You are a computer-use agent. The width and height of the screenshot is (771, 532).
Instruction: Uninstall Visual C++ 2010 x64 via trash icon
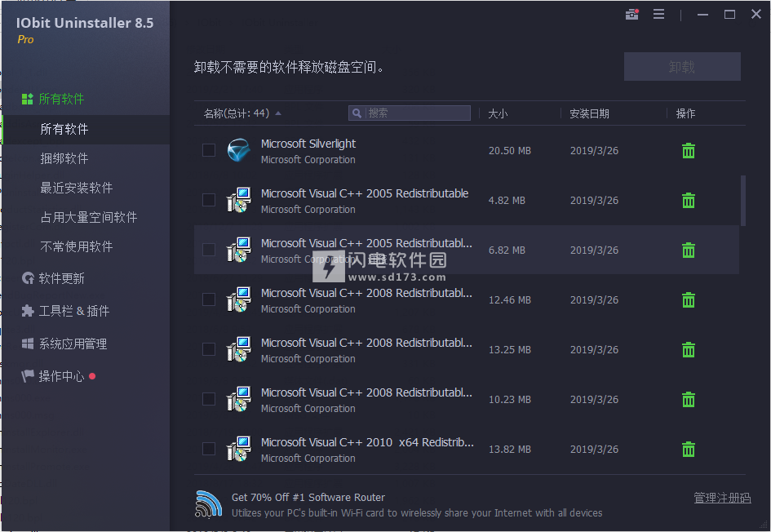689,449
